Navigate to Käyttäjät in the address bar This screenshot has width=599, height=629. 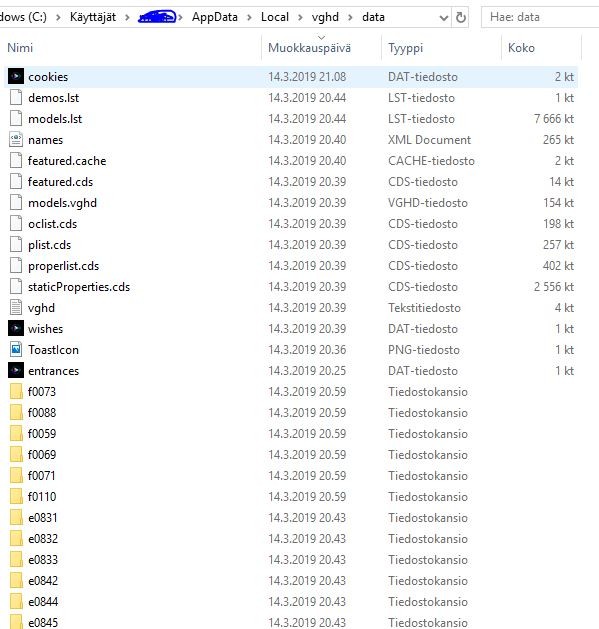93,17
